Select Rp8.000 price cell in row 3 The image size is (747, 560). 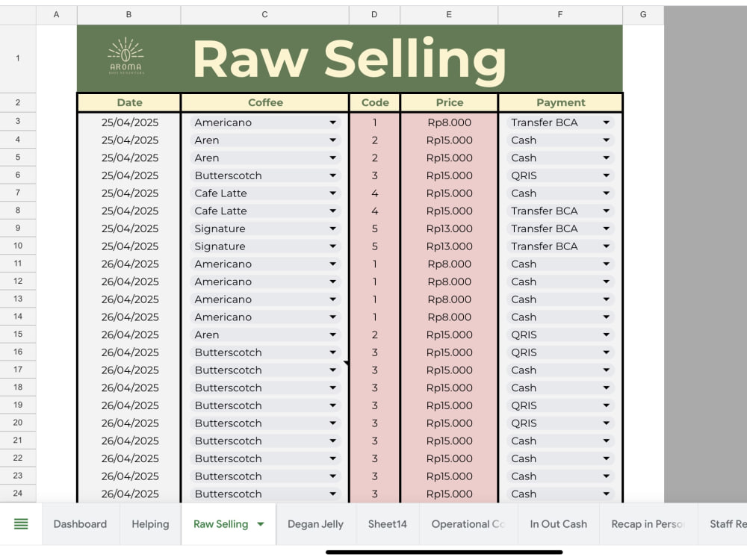click(x=449, y=122)
